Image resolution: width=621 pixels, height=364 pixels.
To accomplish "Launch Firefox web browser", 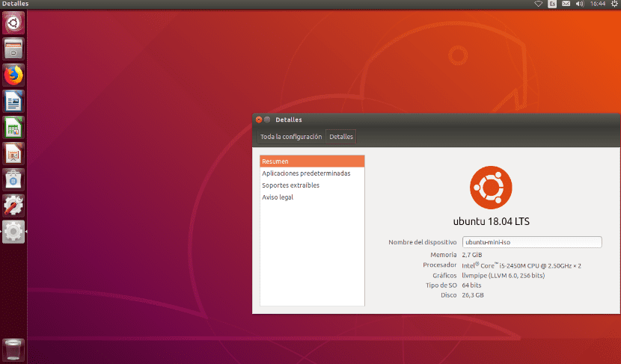I will 13,75.
